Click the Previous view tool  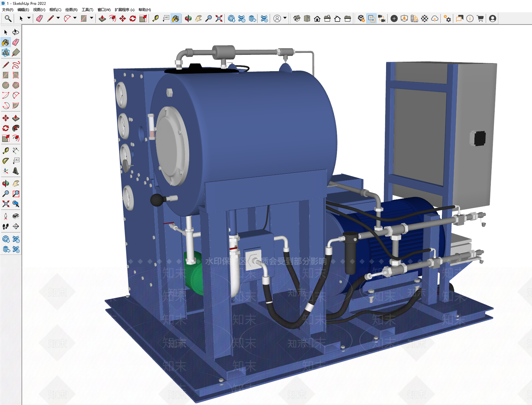click(16, 204)
